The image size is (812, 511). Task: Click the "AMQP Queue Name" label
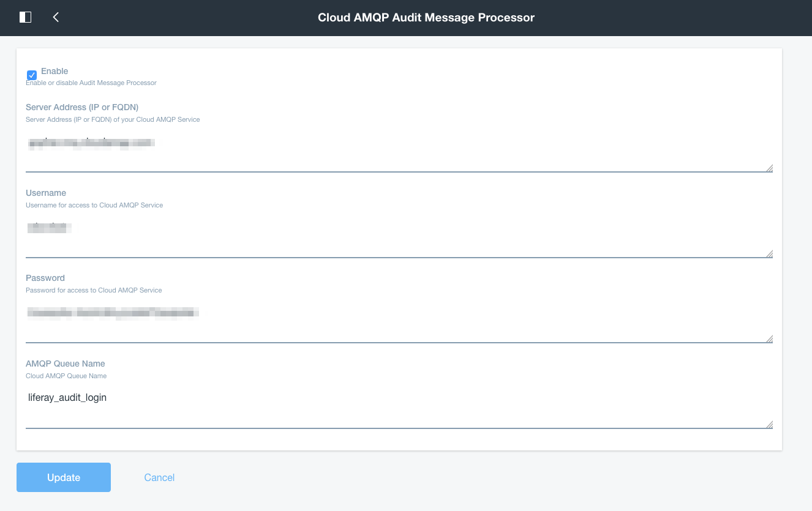pos(66,364)
